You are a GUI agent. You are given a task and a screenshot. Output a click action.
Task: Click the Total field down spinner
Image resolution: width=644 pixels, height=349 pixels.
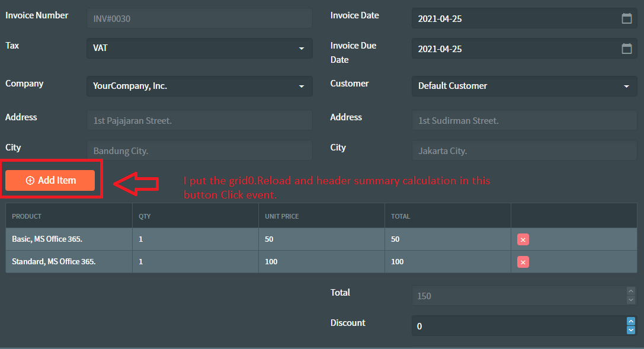coord(631,300)
